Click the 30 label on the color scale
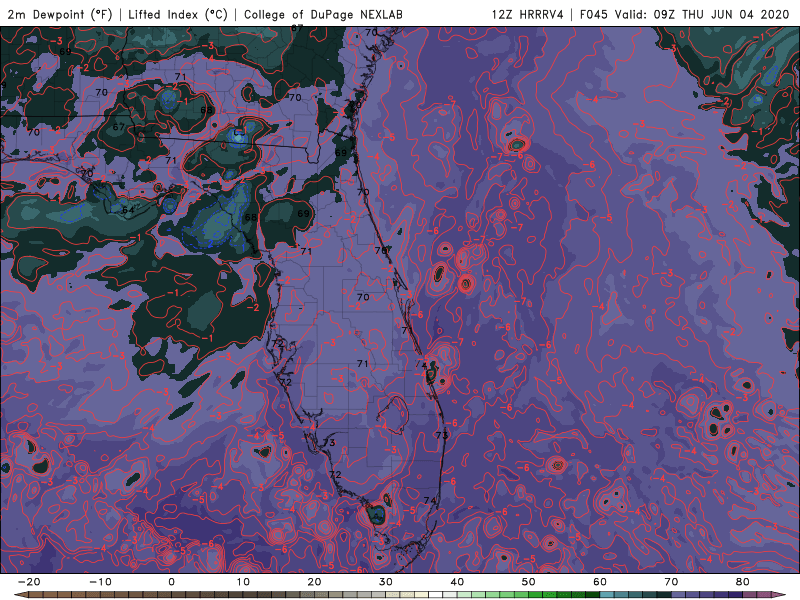 click(386, 582)
